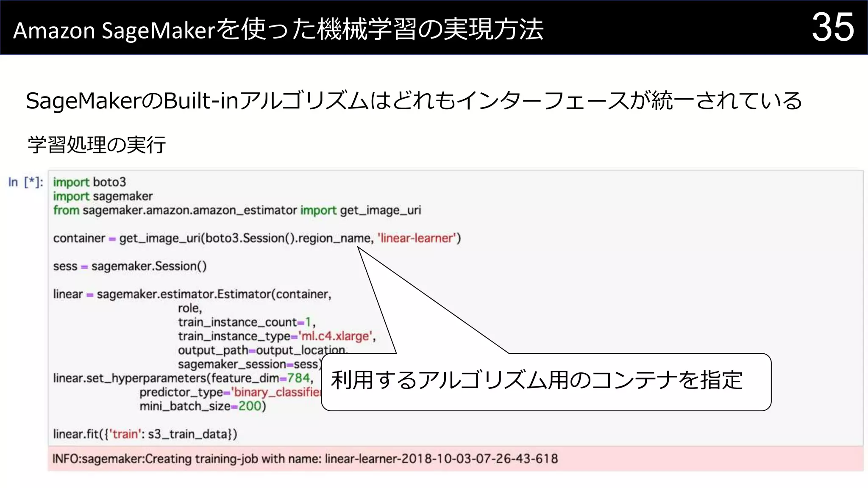Click the subheading '学習処理の実行'
868x488 pixels.
click(x=97, y=144)
